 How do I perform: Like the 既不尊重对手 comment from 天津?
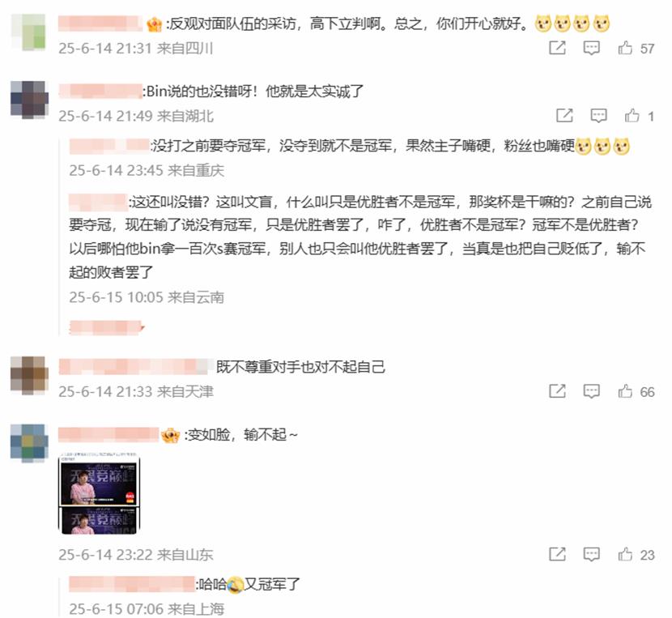click(625, 391)
